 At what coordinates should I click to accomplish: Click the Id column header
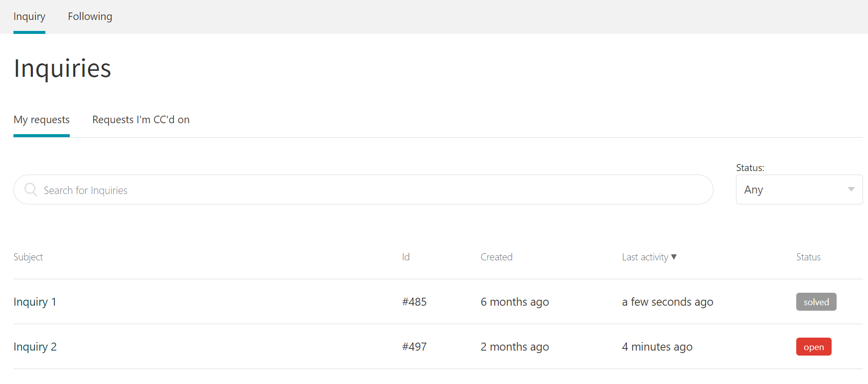406,257
